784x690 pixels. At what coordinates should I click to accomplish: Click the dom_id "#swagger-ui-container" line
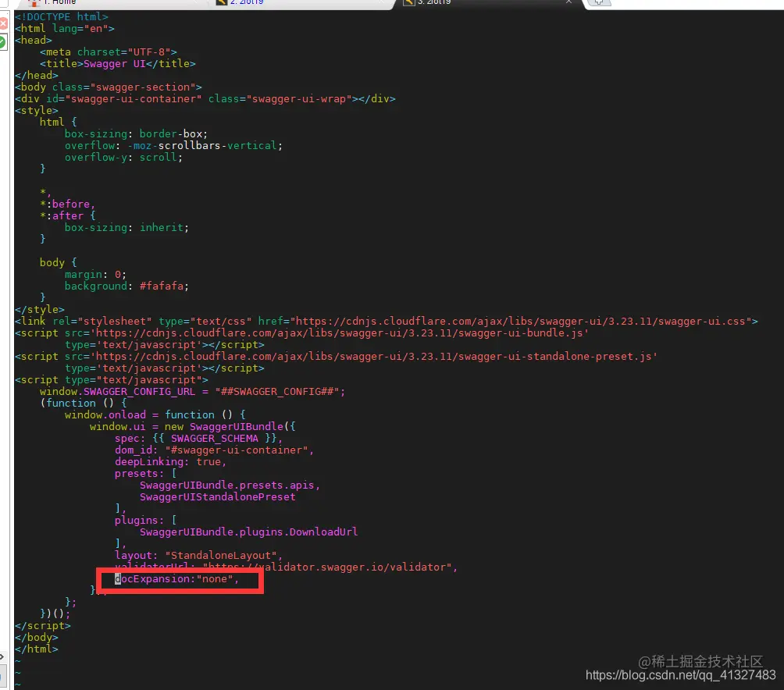pyautogui.click(x=215, y=450)
